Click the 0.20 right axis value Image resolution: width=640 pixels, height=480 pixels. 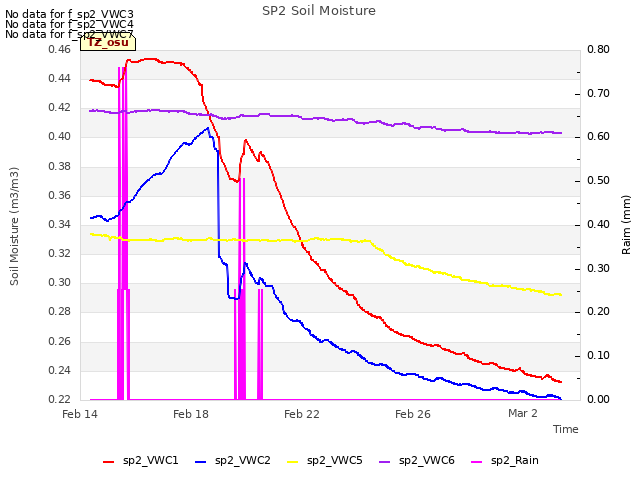tap(598, 311)
